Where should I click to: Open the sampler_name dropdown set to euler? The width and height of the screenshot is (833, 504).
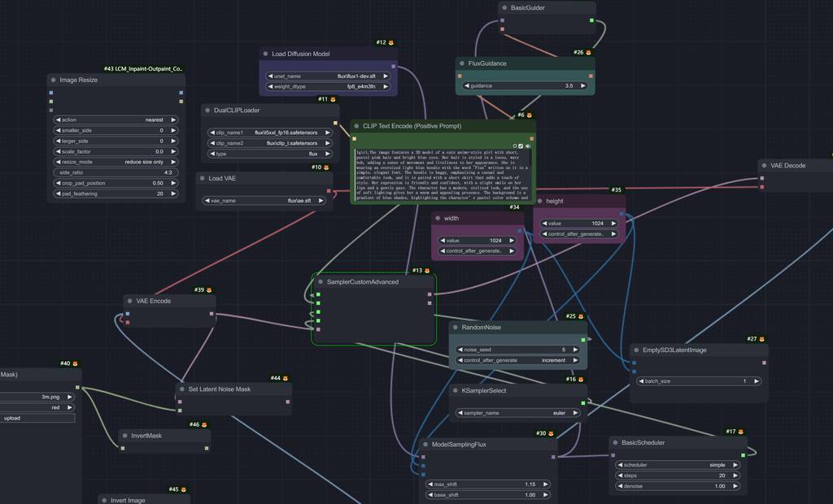coord(519,413)
